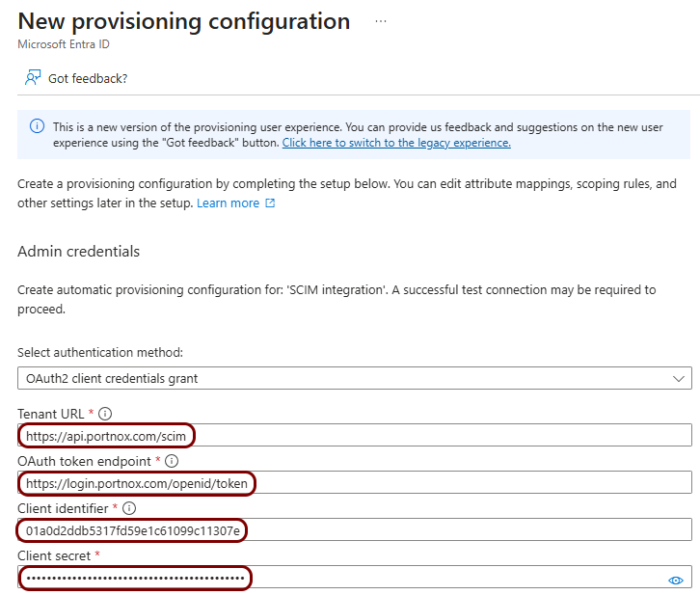Click the info icon next to Client identifier

tap(129, 508)
